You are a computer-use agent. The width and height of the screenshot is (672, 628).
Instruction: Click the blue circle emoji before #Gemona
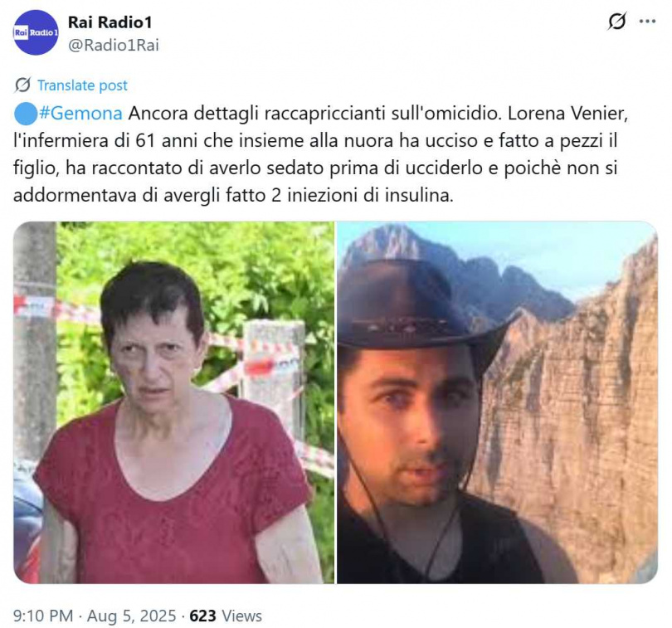(25, 114)
